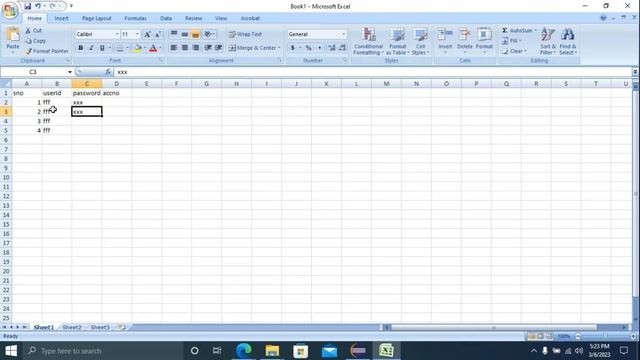Toggle Align Text Left
640x360 pixels.
[x=174, y=48]
